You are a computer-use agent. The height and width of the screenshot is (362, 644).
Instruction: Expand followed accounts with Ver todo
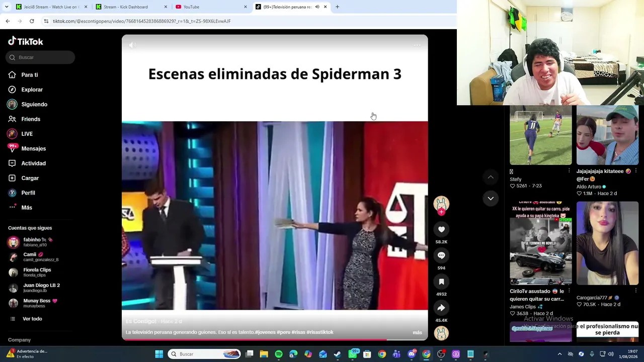[x=32, y=319]
